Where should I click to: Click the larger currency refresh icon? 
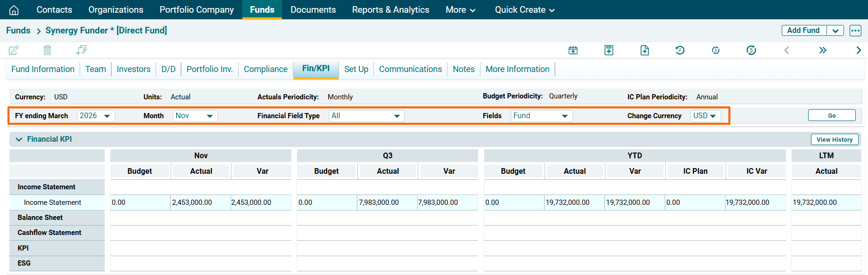point(751,50)
